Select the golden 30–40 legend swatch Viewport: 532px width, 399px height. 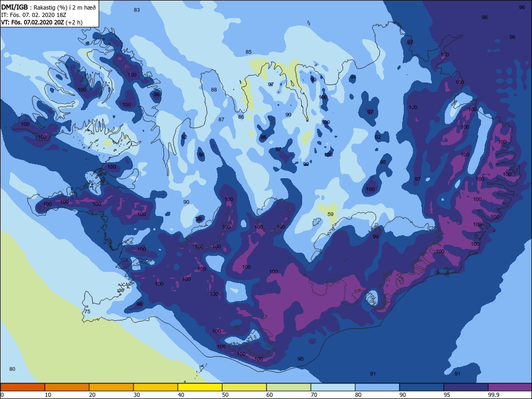[156, 387]
